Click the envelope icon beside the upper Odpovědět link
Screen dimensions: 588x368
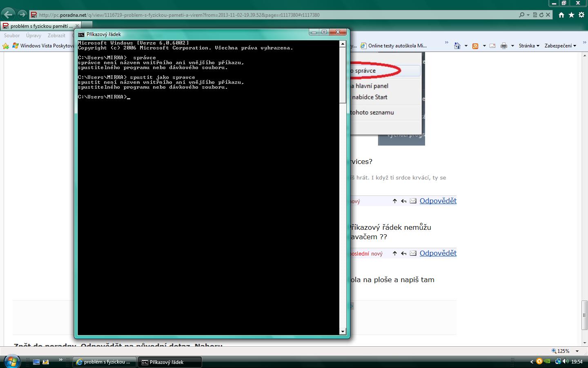click(x=413, y=201)
